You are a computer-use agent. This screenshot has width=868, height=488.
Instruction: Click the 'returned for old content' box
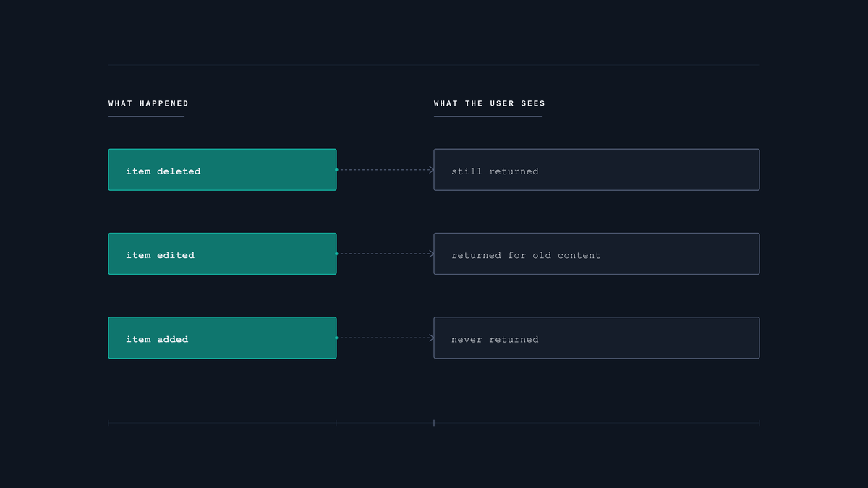(x=597, y=254)
